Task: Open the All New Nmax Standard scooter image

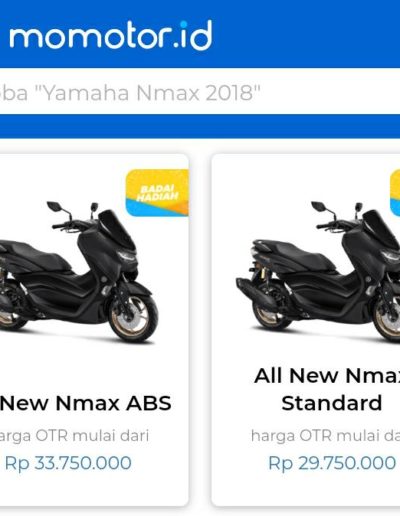Action: pyautogui.click(x=318, y=272)
